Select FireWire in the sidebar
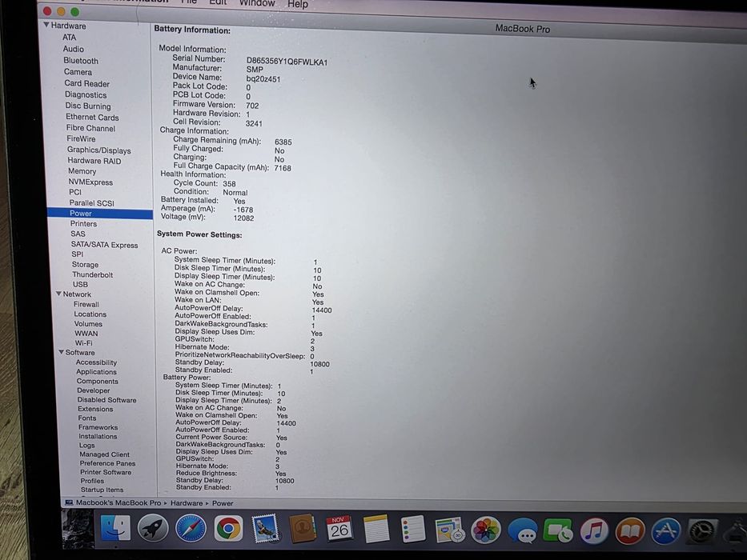The image size is (747, 560). 81,138
